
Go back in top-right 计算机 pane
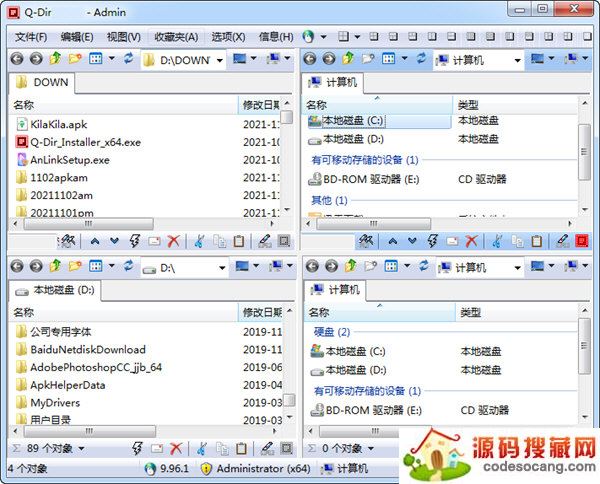click(310, 59)
